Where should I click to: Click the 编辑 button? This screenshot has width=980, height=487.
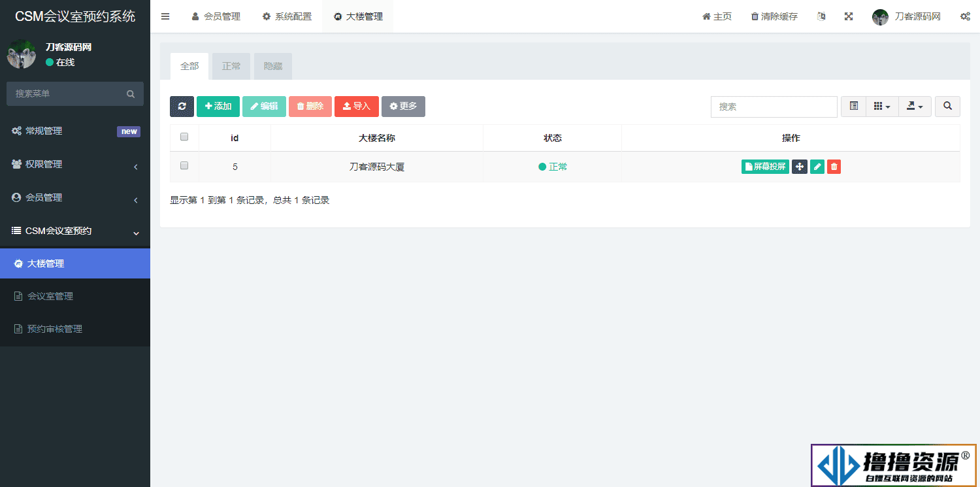(264, 107)
